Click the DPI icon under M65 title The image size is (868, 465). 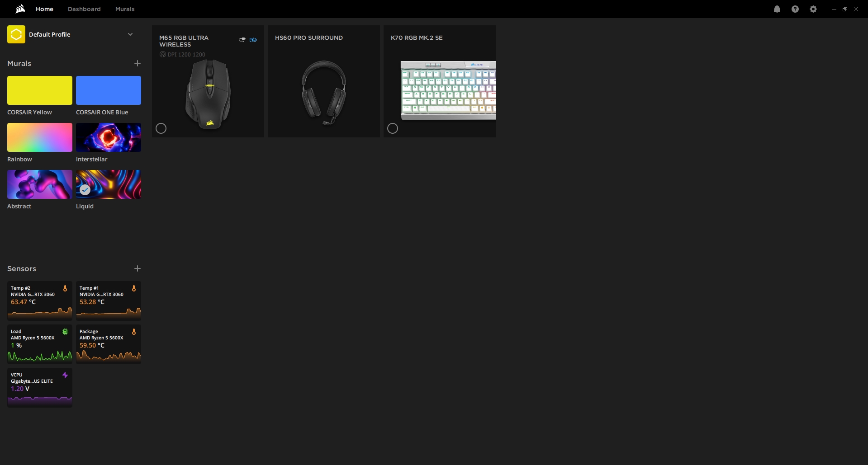[163, 54]
